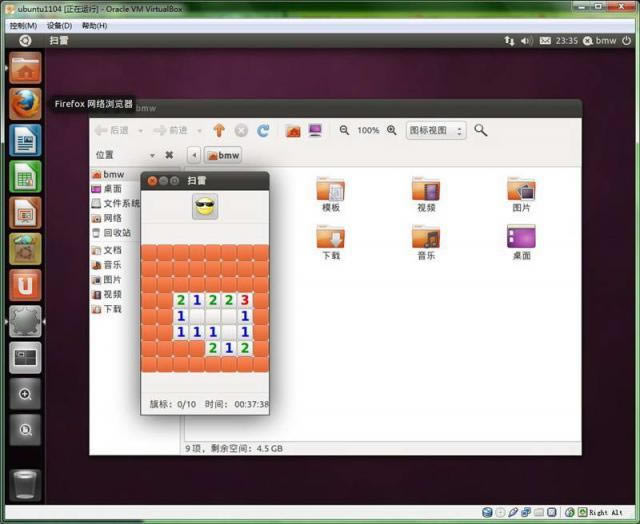Viewport: 640px width, 524px height.
Task: Open System Settings gear in launcher
Action: pyautogui.click(x=25, y=321)
